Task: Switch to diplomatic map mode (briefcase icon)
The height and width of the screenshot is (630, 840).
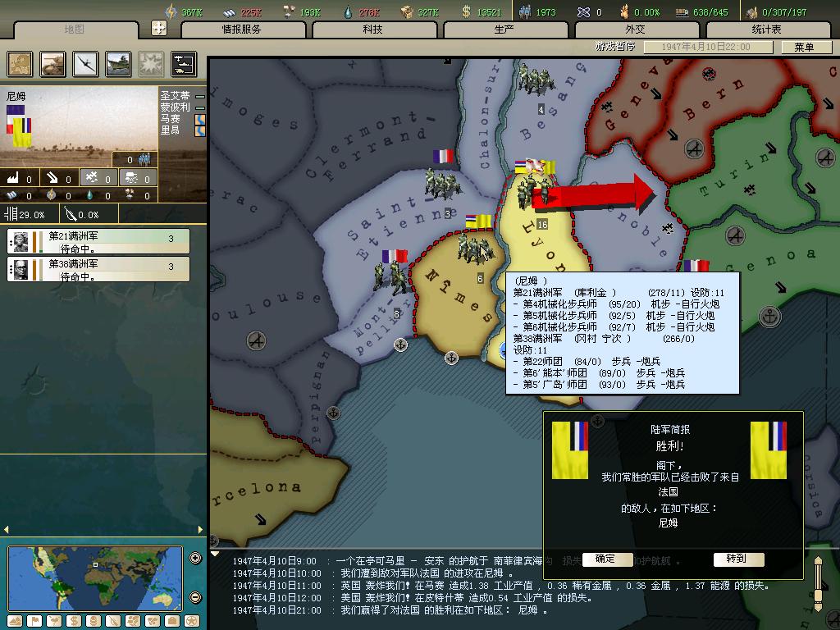Action: [x=172, y=621]
